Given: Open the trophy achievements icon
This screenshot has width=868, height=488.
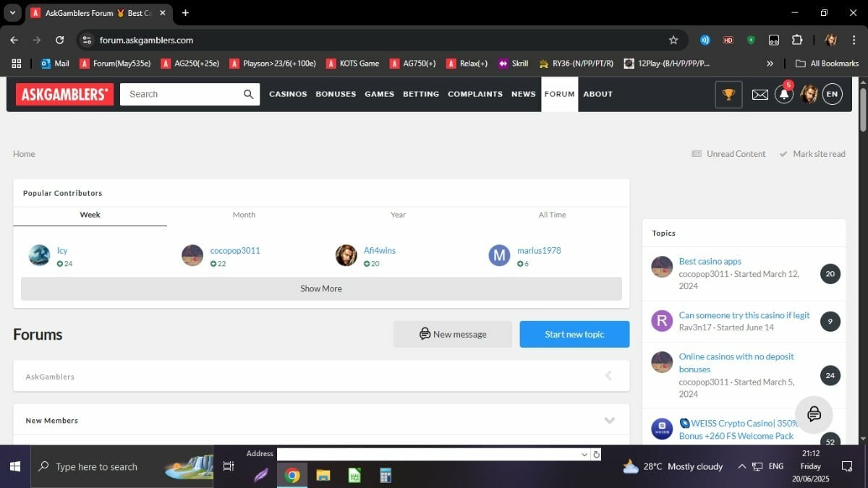Looking at the screenshot, I should click(x=728, y=94).
